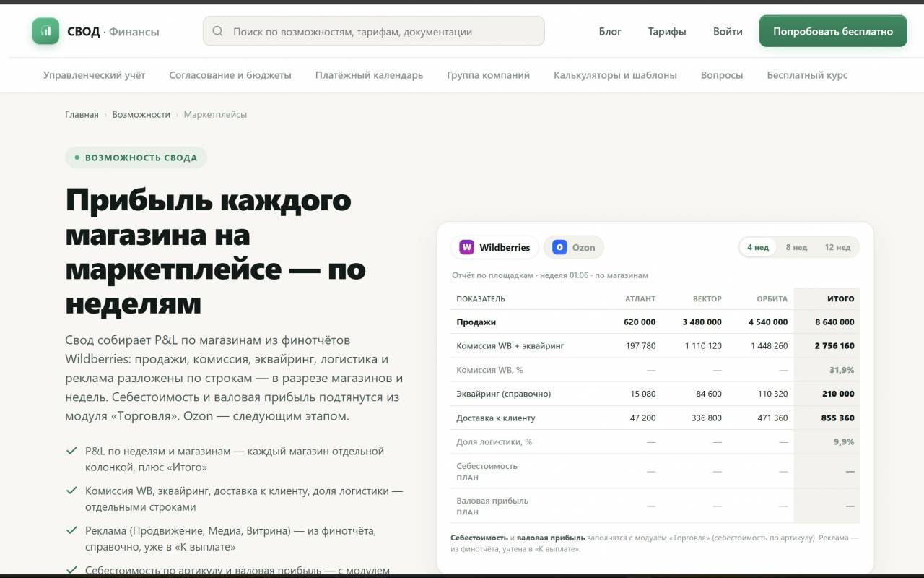Image resolution: width=924 pixels, height=578 pixels.
Task: Go to the Главная breadcrumb
Action: (x=82, y=114)
